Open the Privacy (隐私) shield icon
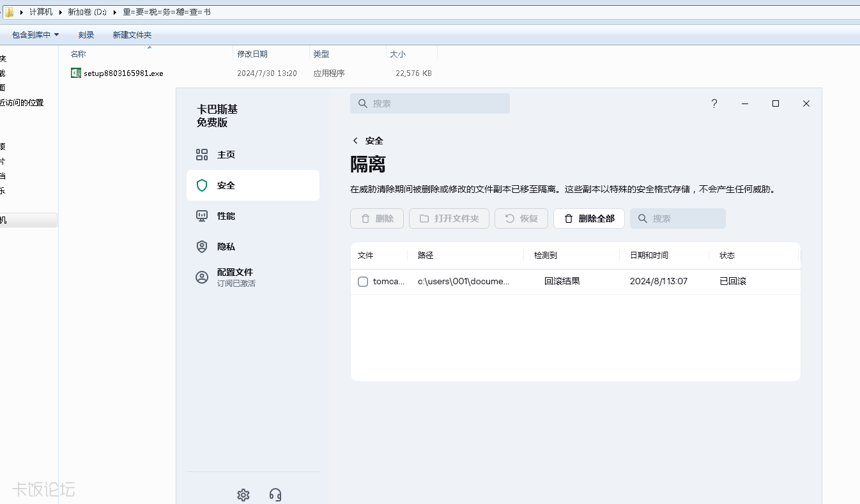Viewport: 860px width, 504px height. point(202,247)
